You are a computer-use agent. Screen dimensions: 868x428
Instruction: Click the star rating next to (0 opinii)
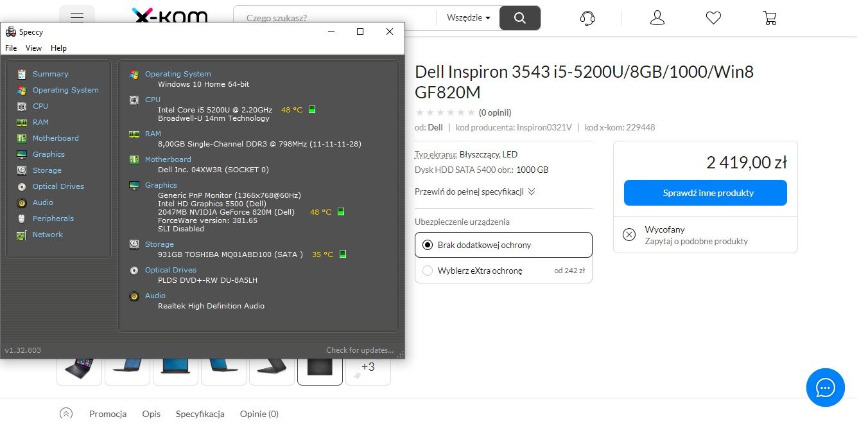point(446,112)
